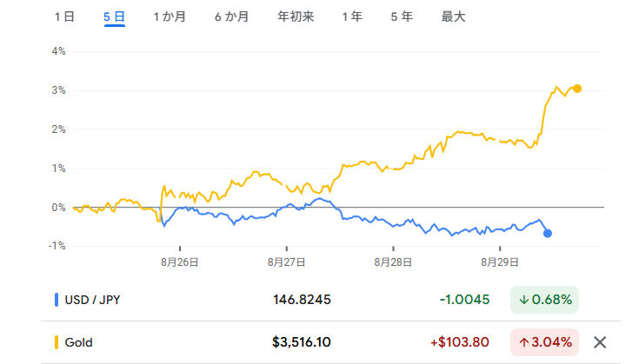Choose the 1年 time range
The height and width of the screenshot is (364, 639).
click(352, 17)
